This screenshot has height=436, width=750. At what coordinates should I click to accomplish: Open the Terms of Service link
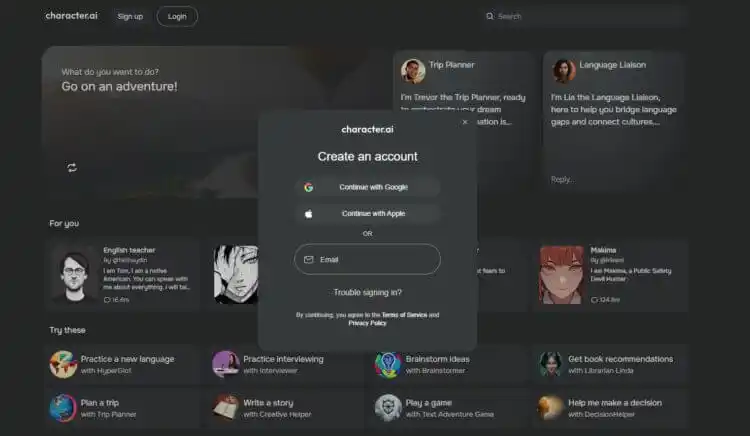pyautogui.click(x=404, y=315)
